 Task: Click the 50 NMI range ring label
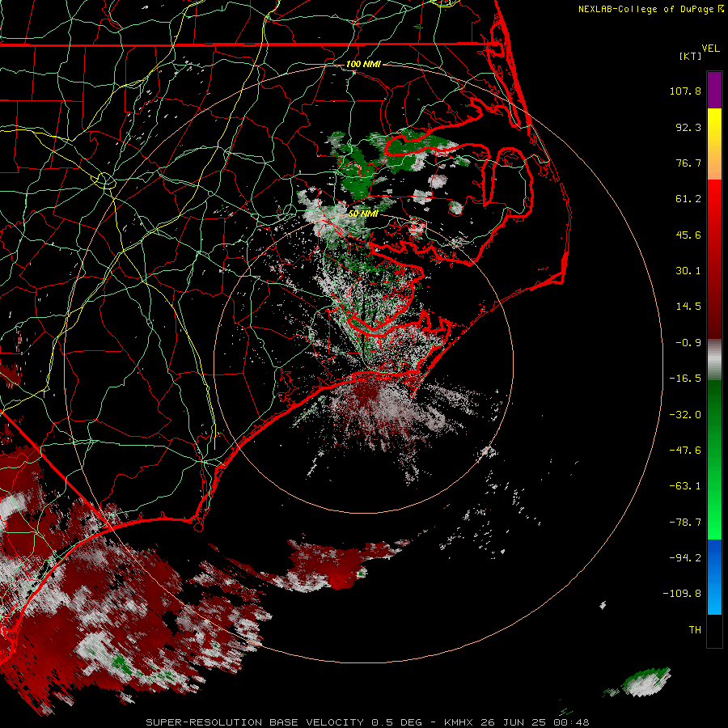(x=363, y=214)
